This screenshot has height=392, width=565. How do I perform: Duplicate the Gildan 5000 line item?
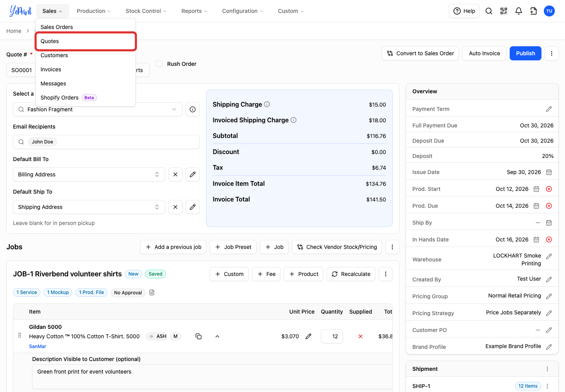point(199,336)
